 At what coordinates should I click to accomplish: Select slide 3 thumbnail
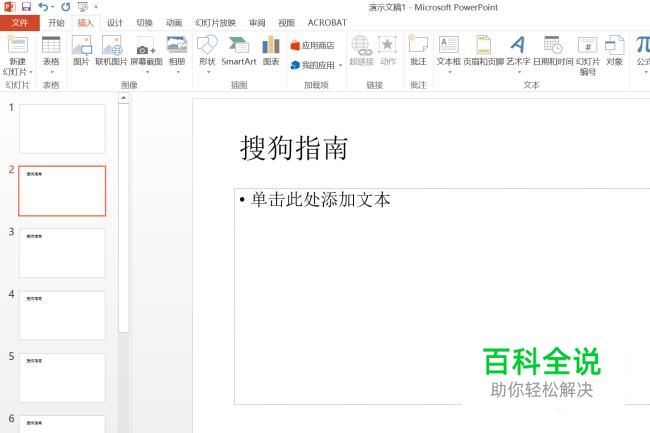coord(62,253)
